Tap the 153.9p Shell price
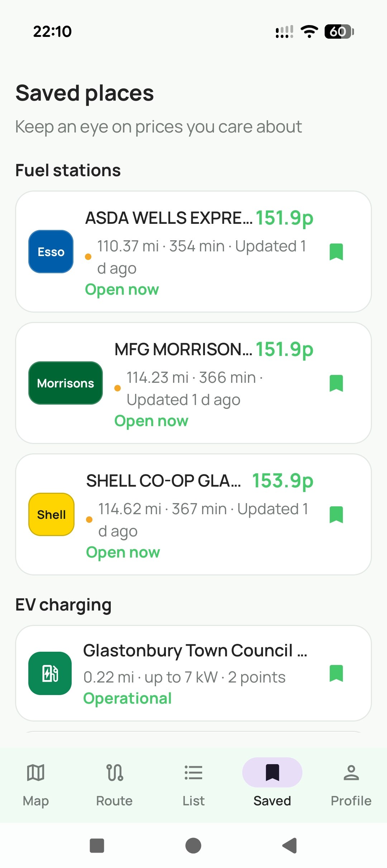The image size is (387, 868). coord(283,481)
